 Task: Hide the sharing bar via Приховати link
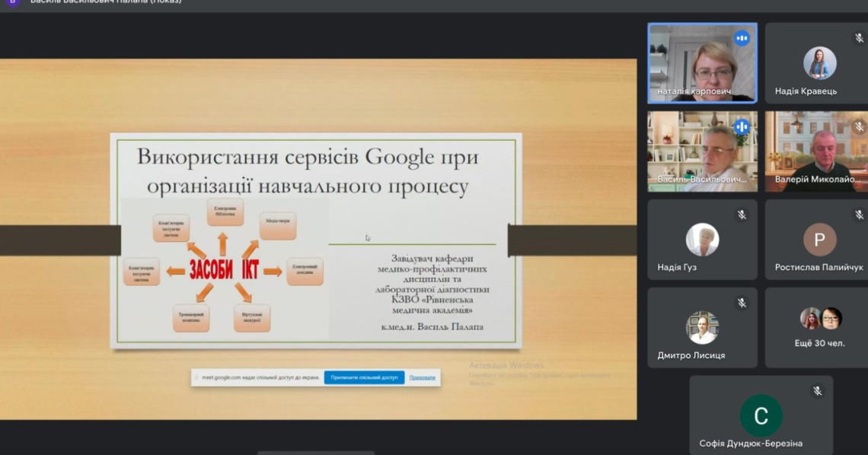[423, 377]
